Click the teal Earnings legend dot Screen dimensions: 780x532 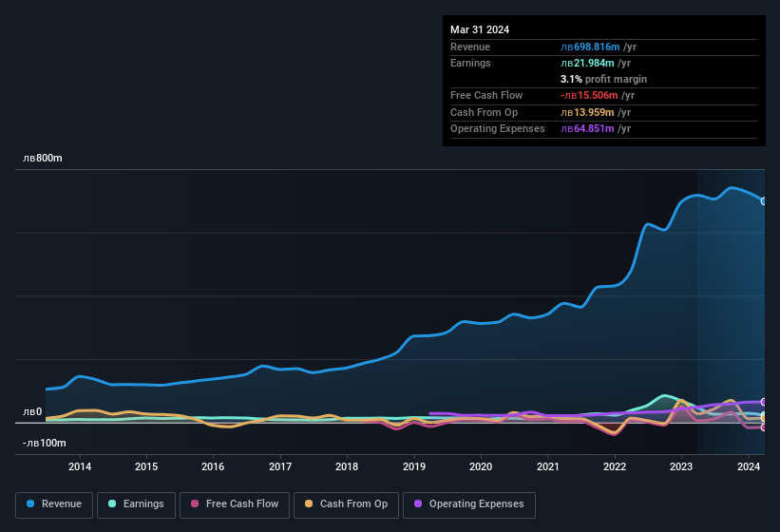pyautogui.click(x=113, y=503)
